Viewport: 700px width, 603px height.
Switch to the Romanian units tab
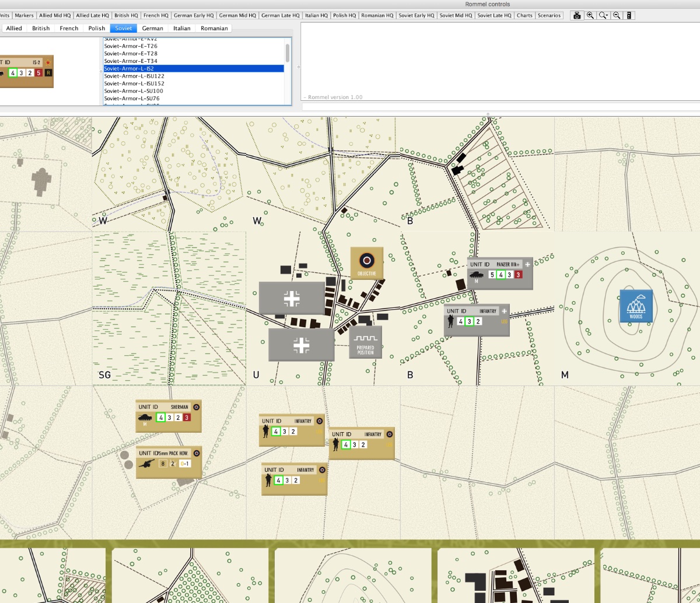tap(214, 28)
